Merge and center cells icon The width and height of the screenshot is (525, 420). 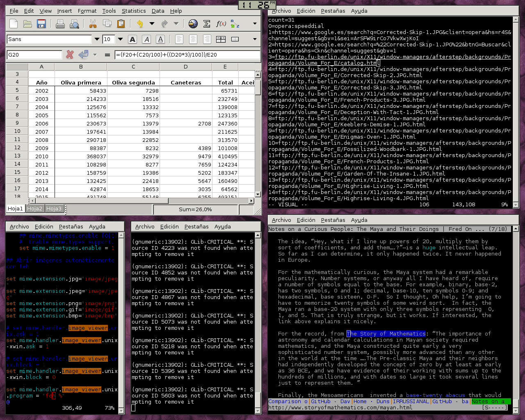tap(221, 39)
